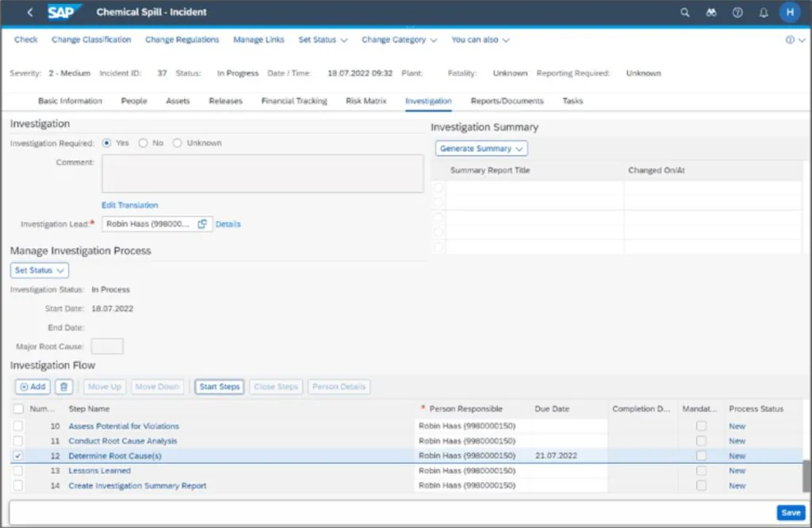Image resolution: width=812 pixels, height=528 pixels.
Task: Click Summary Report Title column header
Action: (x=490, y=170)
